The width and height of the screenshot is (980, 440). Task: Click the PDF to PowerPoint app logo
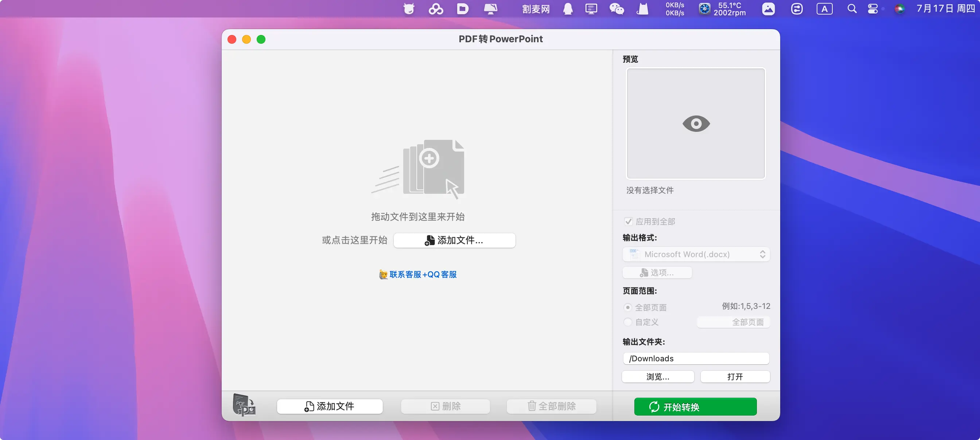244,405
